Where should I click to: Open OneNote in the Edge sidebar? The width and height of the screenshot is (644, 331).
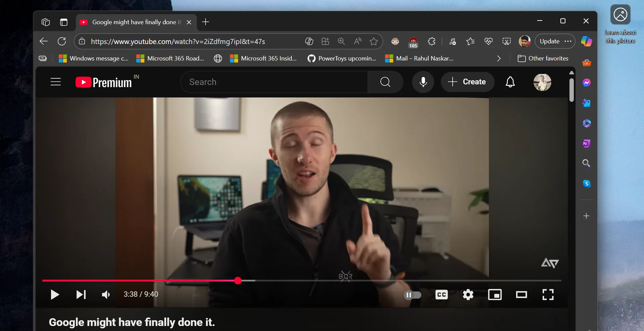coord(586,143)
